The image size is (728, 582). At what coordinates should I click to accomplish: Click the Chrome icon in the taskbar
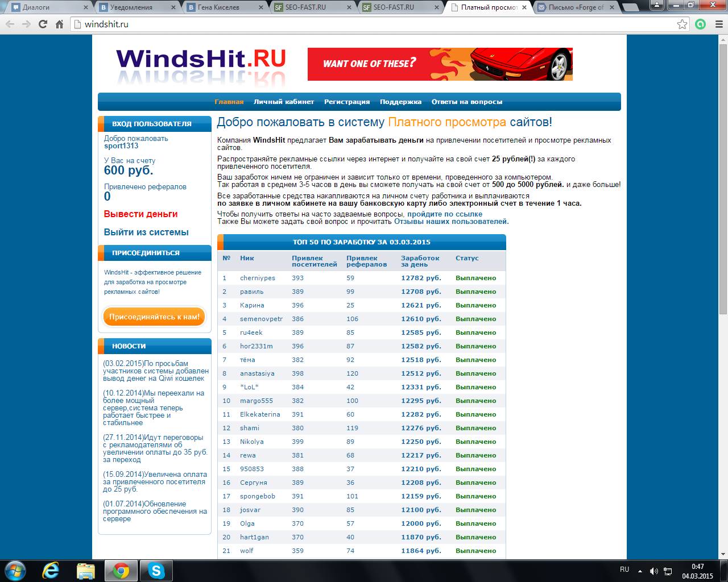point(121,570)
